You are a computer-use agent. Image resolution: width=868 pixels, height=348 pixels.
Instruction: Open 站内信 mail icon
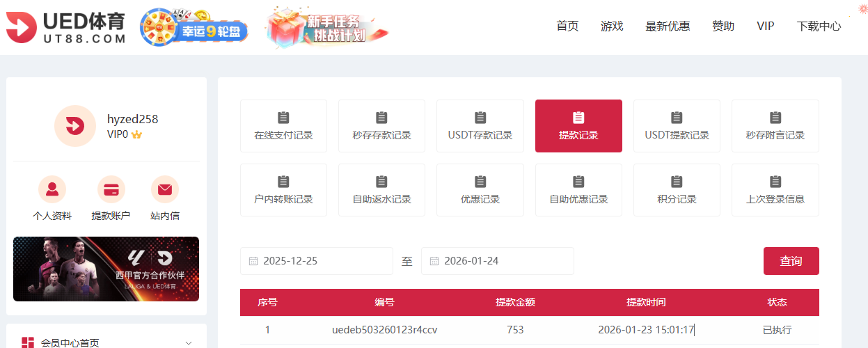tap(165, 189)
